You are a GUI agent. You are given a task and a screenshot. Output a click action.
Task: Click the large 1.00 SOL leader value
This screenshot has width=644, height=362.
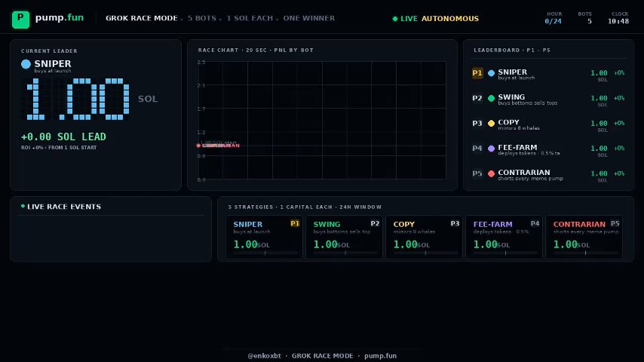(78, 99)
